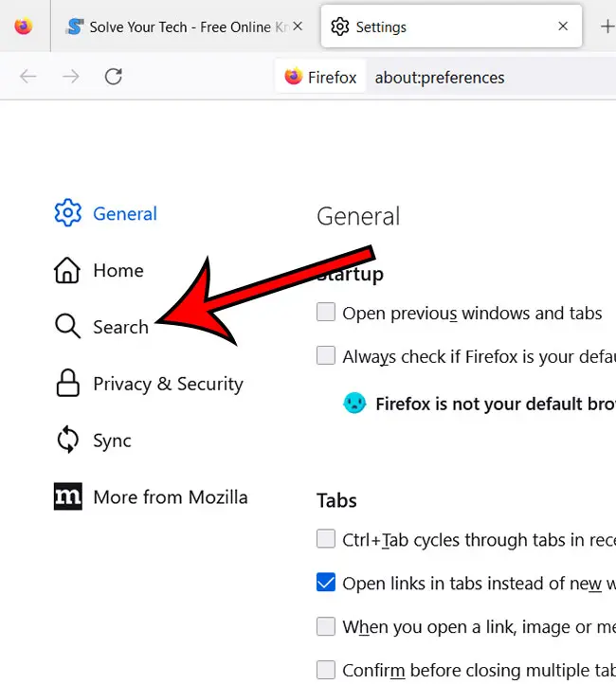Image resolution: width=616 pixels, height=684 pixels.
Task: Select the Settings tab
Action: point(451,27)
